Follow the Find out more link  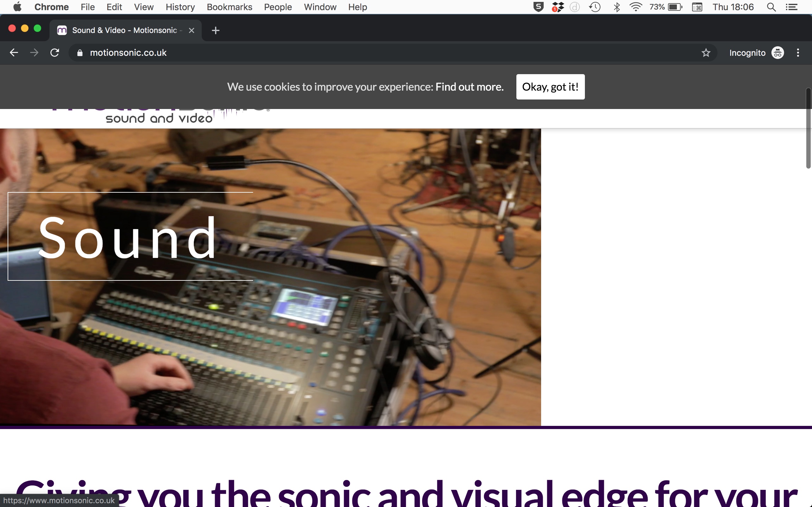[x=469, y=87]
